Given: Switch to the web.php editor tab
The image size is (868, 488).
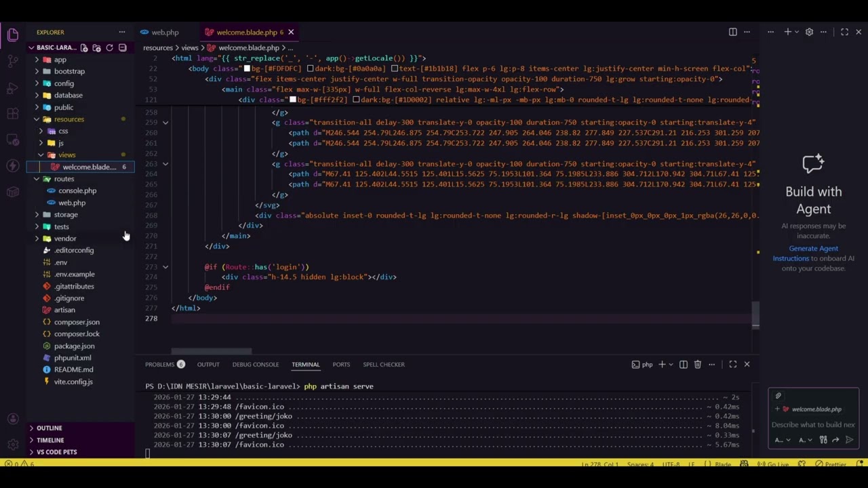Looking at the screenshot, I should click(159, 32).
